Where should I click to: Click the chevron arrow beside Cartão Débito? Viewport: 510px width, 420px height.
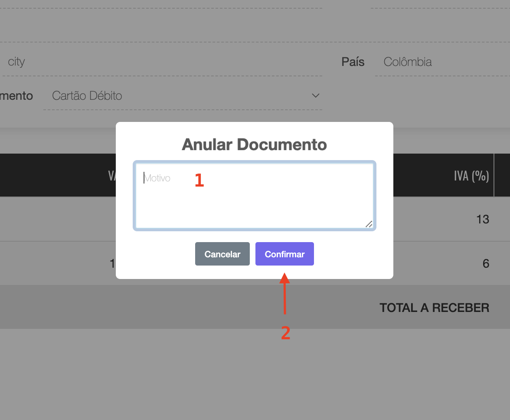tap(315, 95)
